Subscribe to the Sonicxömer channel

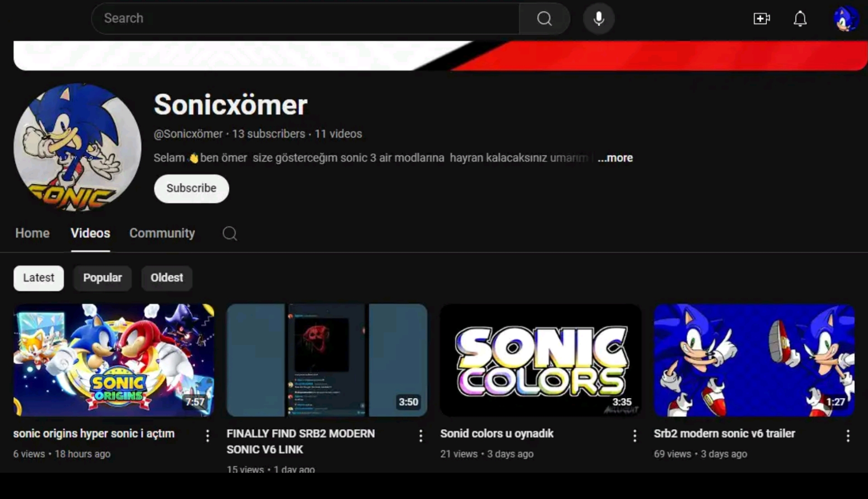[191, 188]
